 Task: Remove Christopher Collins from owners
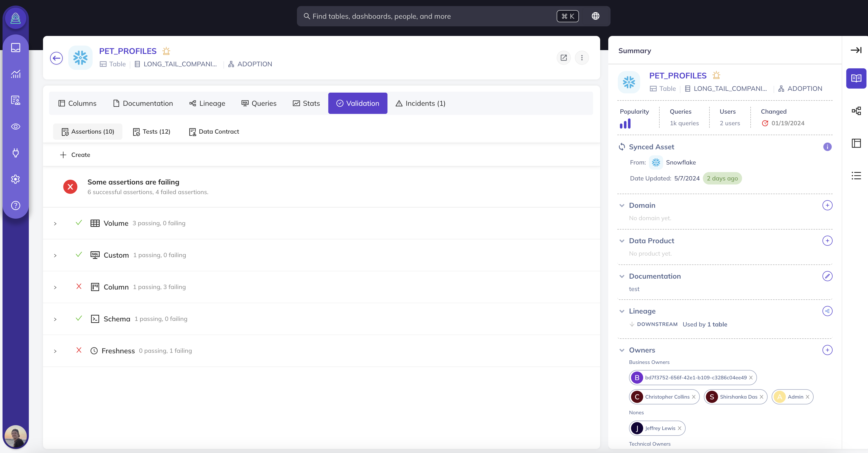pyautogui.click(x=694, y=397)
